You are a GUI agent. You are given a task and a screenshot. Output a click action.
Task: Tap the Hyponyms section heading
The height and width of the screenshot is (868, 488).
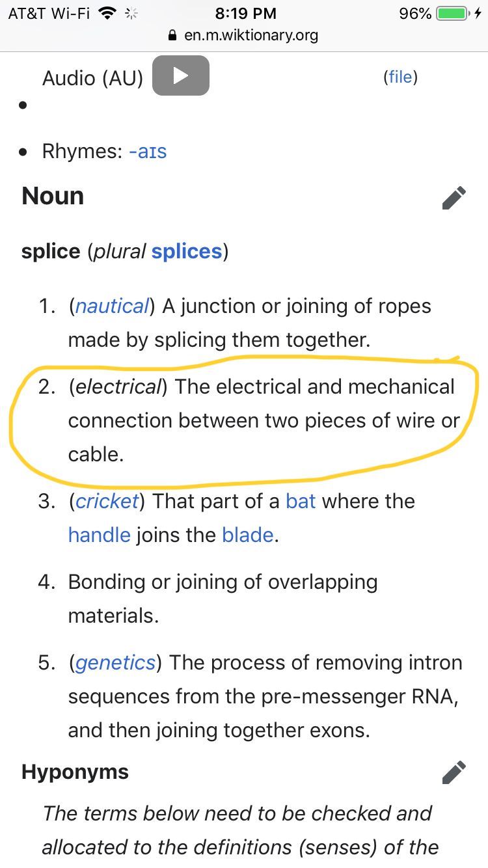(75, 772)
